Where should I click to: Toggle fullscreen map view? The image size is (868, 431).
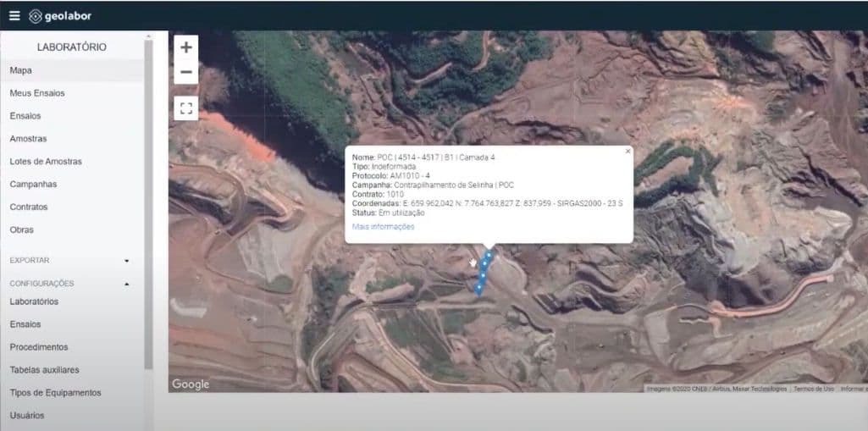click(186, 108)
